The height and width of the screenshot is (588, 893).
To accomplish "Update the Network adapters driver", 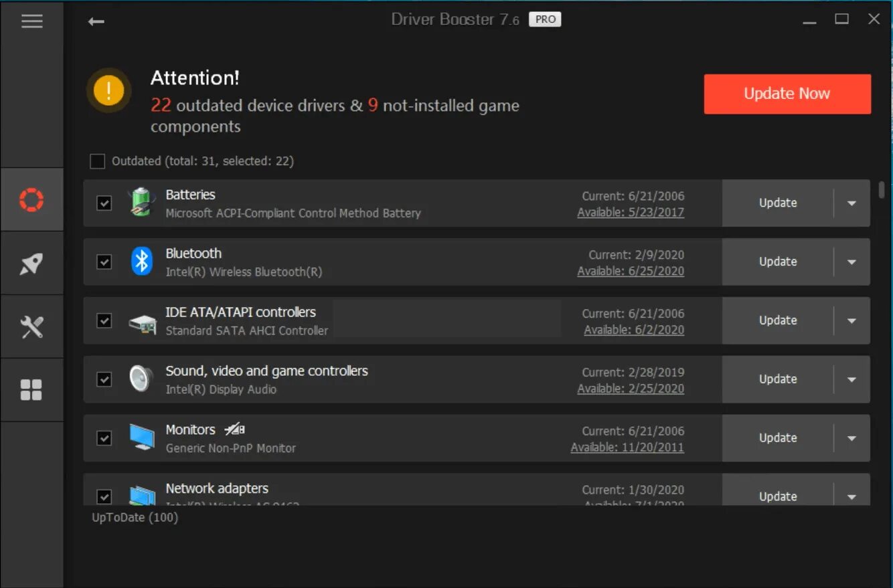I will [778, 496].
